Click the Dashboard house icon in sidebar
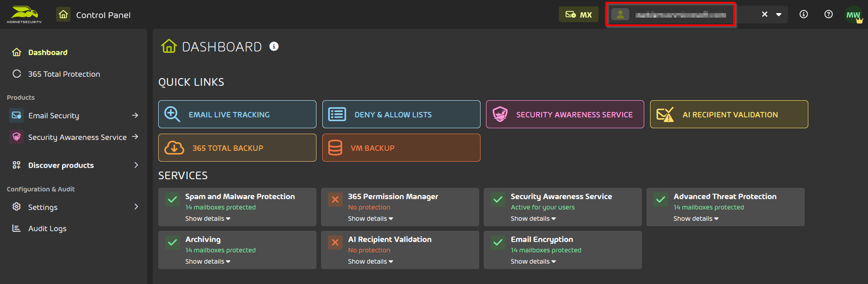The height and width of the screenshot is (284, 868). (17, 52)
